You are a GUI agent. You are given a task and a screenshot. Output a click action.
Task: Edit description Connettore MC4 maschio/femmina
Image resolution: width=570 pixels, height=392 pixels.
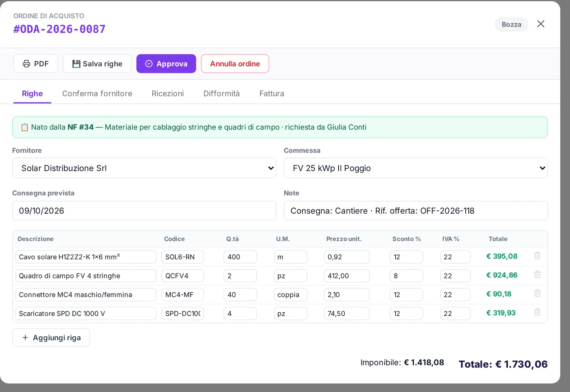click(x=86, y=295)
